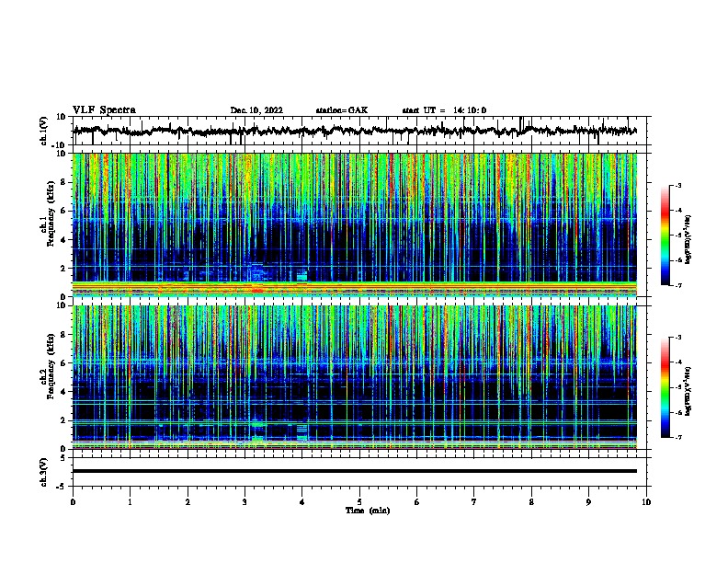Select the date Dec. 10, 2022 text

coord(256,110)
